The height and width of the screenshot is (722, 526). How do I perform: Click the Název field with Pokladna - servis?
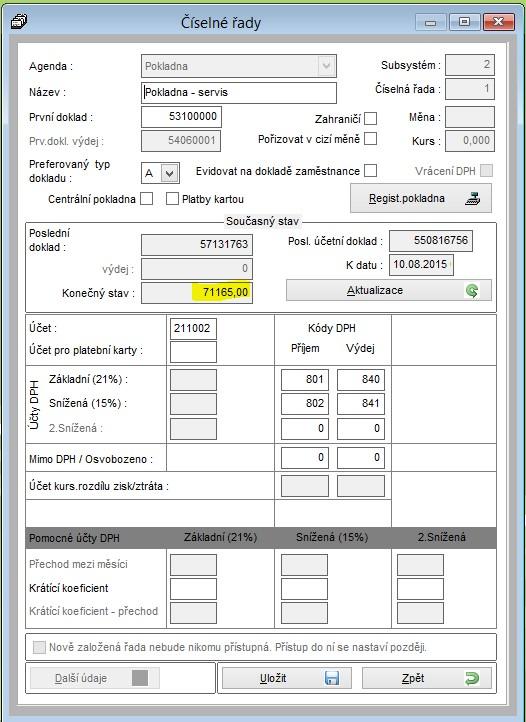click(x=239, y=93)
